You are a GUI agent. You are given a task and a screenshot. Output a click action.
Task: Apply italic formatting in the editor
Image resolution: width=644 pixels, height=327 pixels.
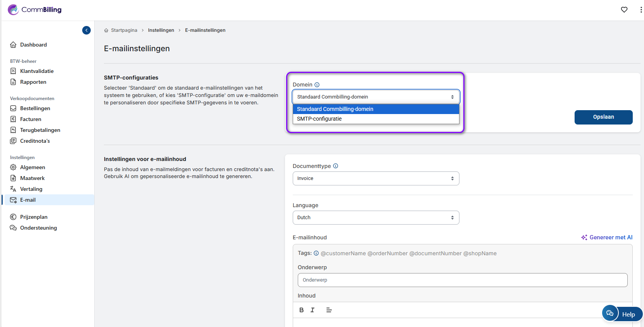coord(313,310)
